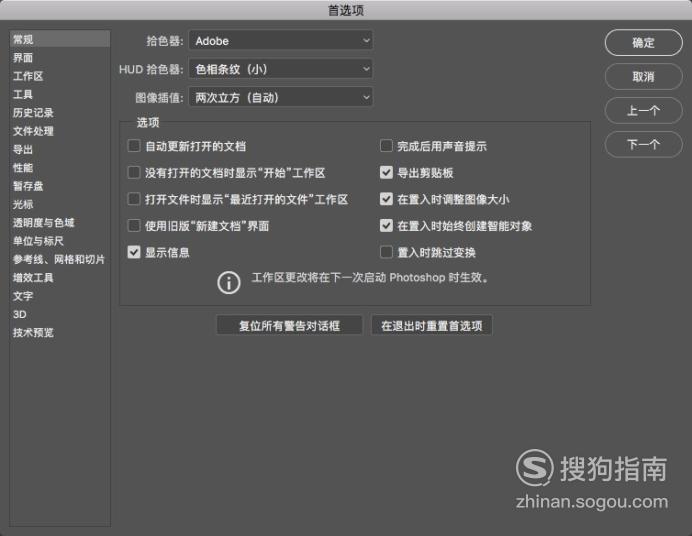Click the info icon beside workspace notice
Viewport: 692px width, 536px height.
click(229, 282)
